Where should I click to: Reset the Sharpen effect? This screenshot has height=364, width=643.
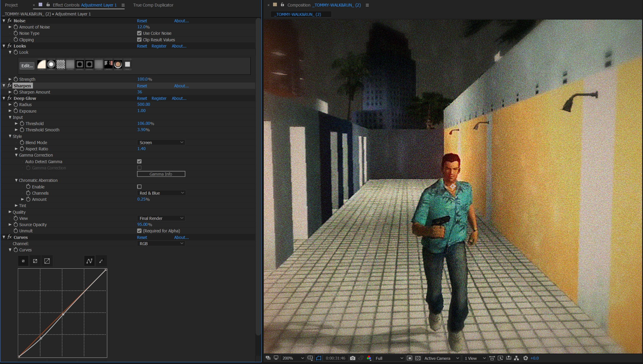click(x=142, y=86)
